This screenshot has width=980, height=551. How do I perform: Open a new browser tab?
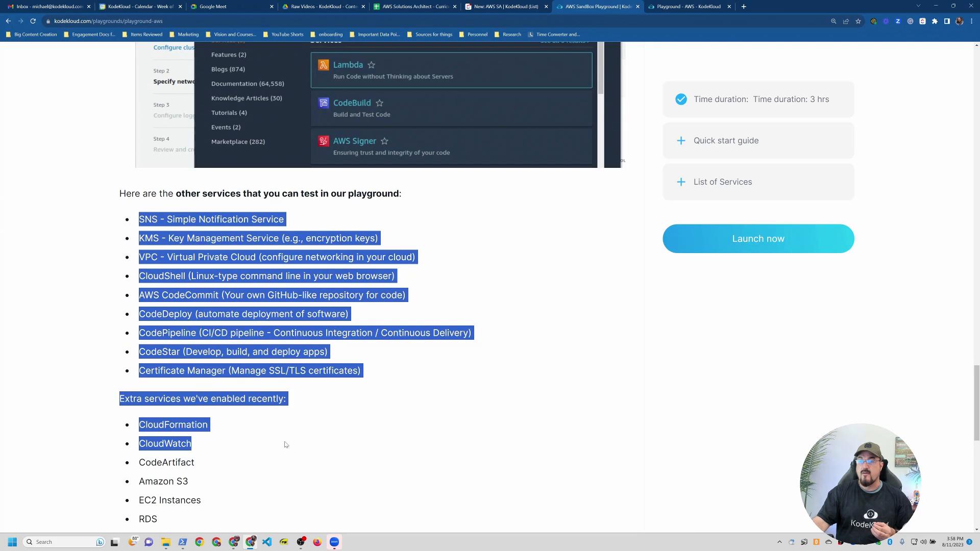point(744,7)
